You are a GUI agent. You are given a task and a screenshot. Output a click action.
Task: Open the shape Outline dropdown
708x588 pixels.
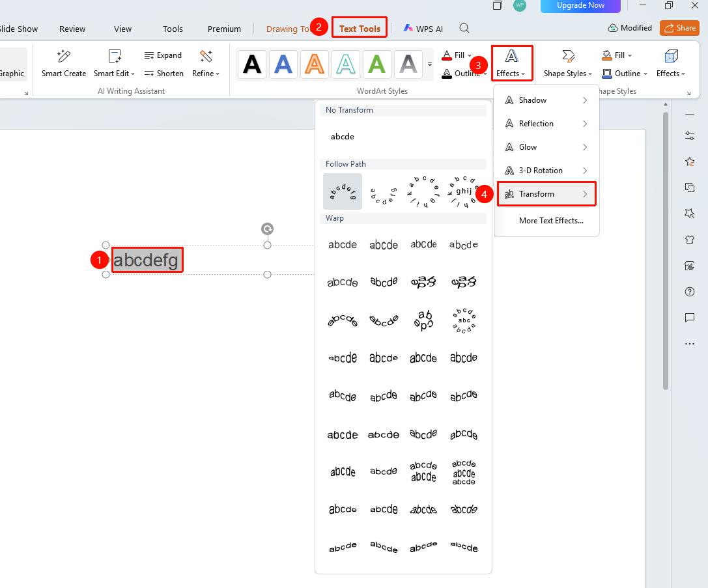pos(625,74)
